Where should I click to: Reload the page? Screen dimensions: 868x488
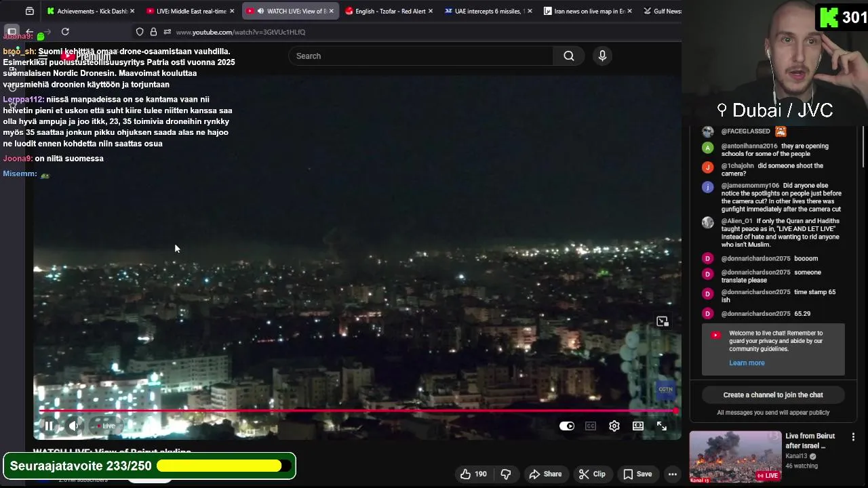click(65, 32)
